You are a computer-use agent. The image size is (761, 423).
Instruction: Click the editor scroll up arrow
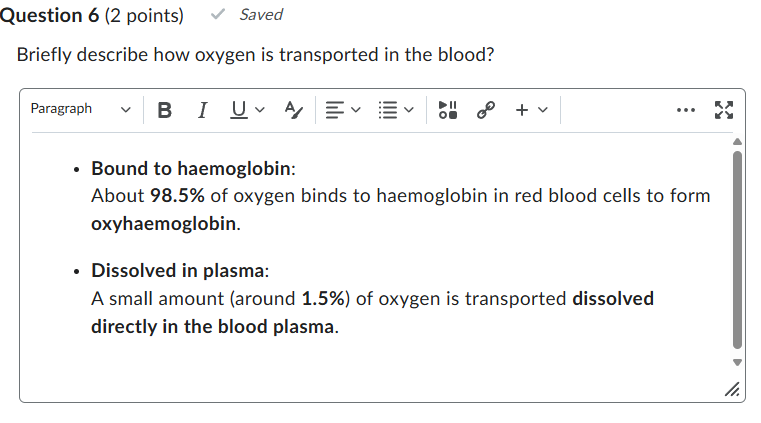click(737, 142)
